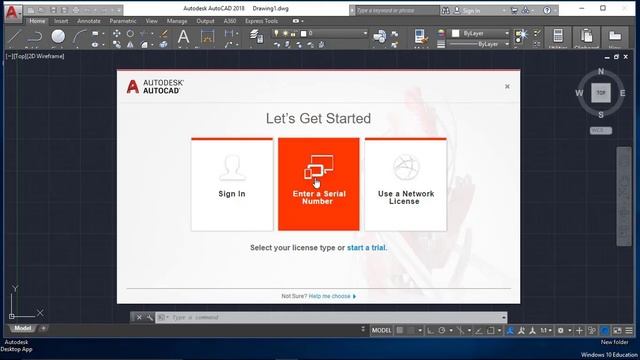Expand Polar Tracking angle dropdown arrow
This screenshot has width=640, height=360.
click(x=451, y=330)
